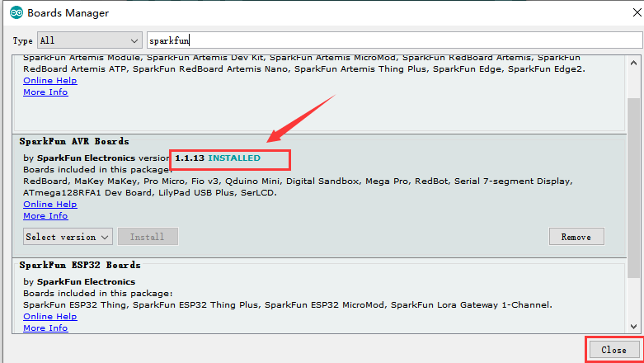The height and width of the screenshot is (363, 644).
Task: Open More Info for SparkFun AVR Boards
Action: (45, 216)
